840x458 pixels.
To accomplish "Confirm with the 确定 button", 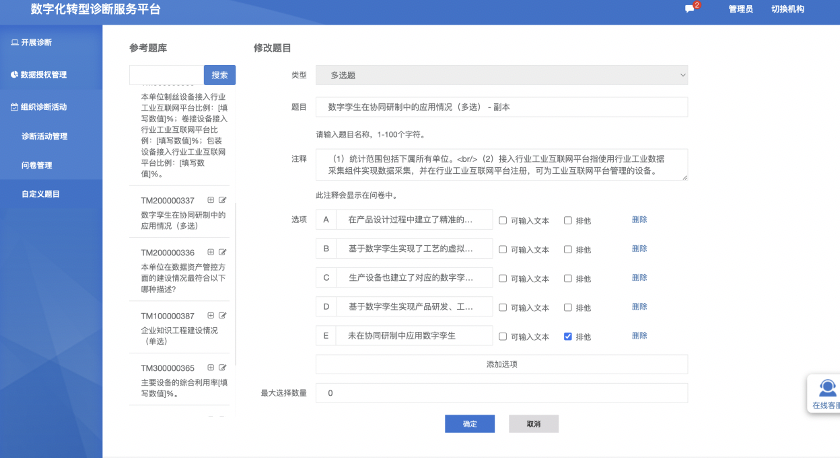I will 470,424.
